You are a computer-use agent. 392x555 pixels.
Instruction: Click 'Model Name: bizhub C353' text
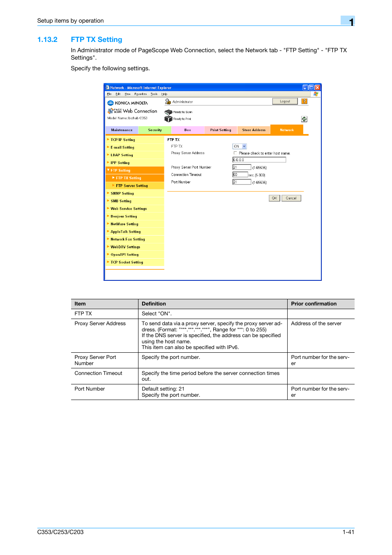pos(127,118)
